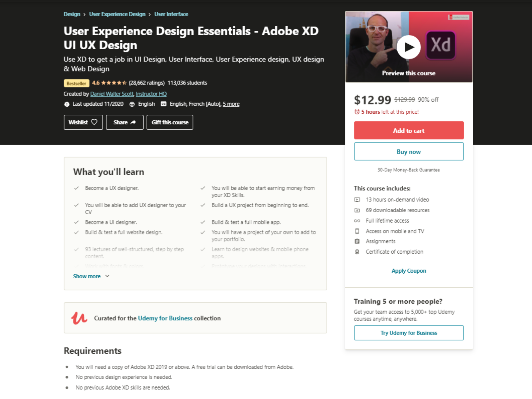This screenshot has width=532, height=399.
Task: Click the Show more link
Action: [87, 276]
